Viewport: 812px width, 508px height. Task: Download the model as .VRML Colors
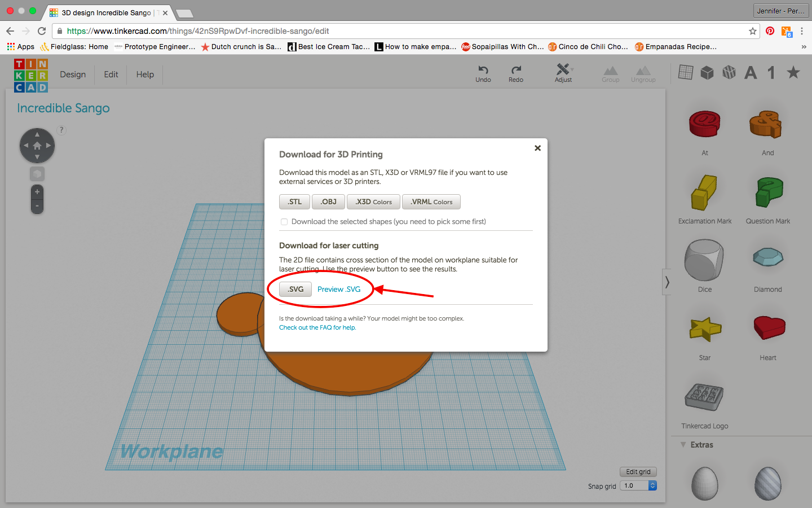[x=431, y=202]
